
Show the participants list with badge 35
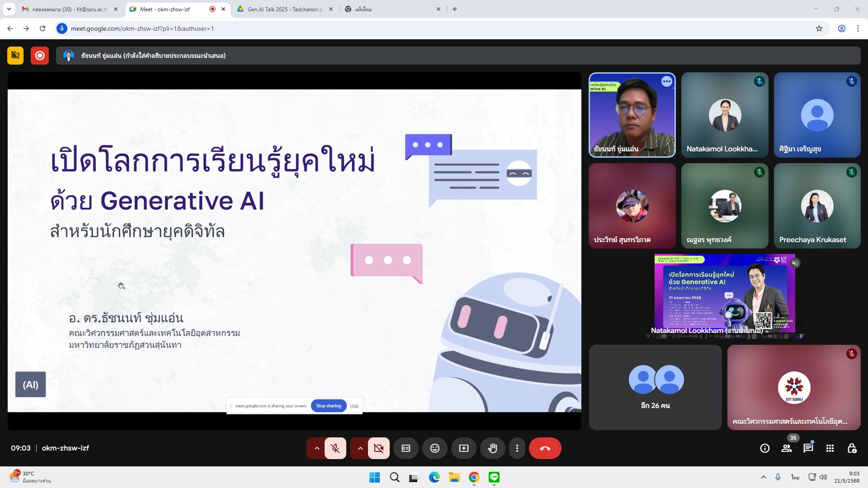[787, 448]
